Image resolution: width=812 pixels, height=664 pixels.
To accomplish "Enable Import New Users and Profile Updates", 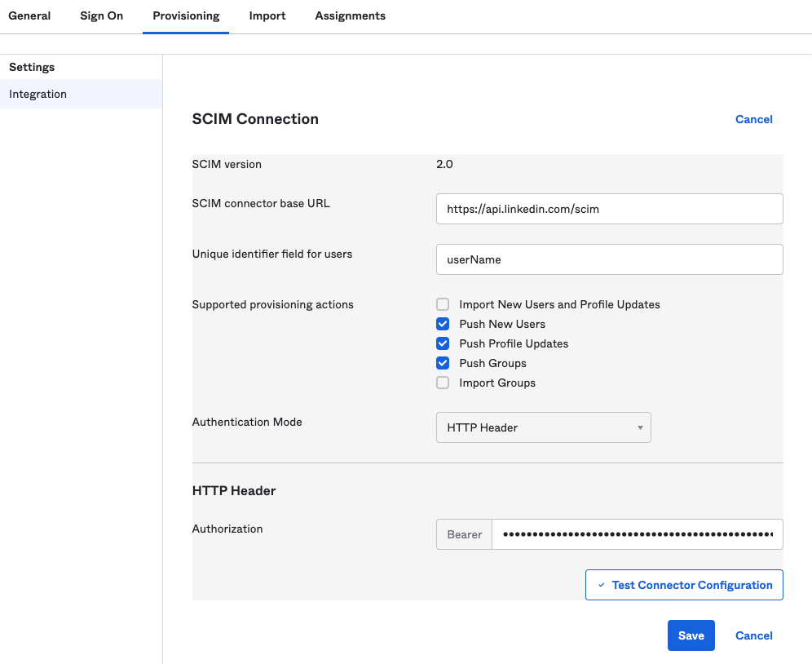I will tap(442, 303).
